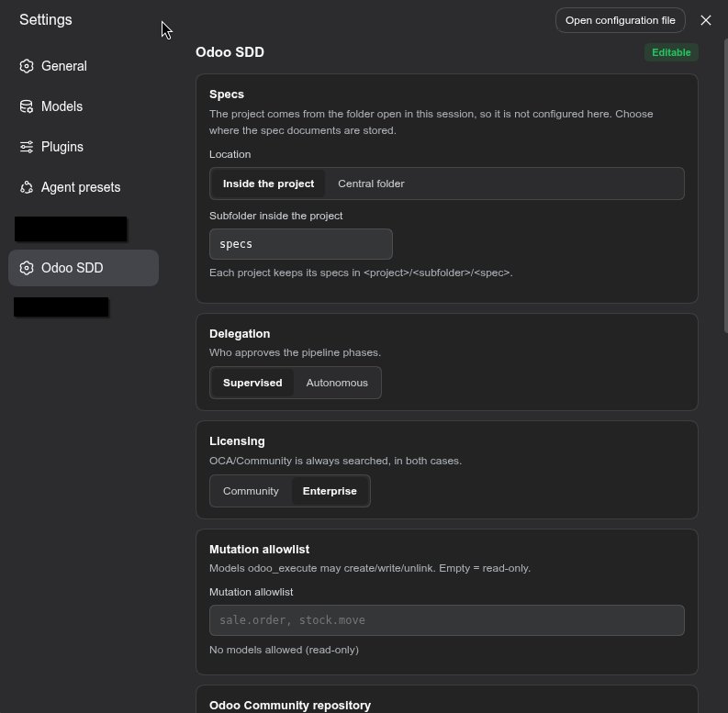Select Odoo SDD in the sidebar

(84, 268)
